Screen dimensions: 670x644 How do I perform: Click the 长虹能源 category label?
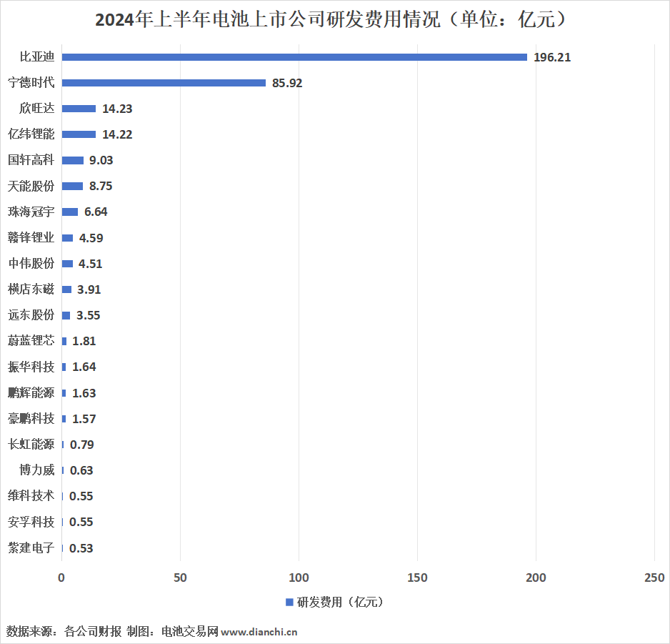[x=31, y=445]
